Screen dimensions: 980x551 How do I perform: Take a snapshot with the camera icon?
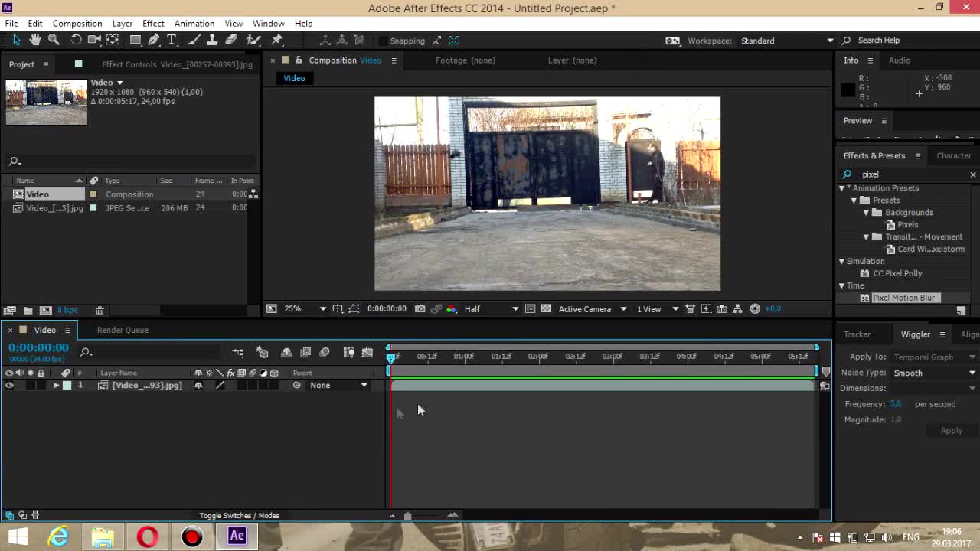click(420, 308)
